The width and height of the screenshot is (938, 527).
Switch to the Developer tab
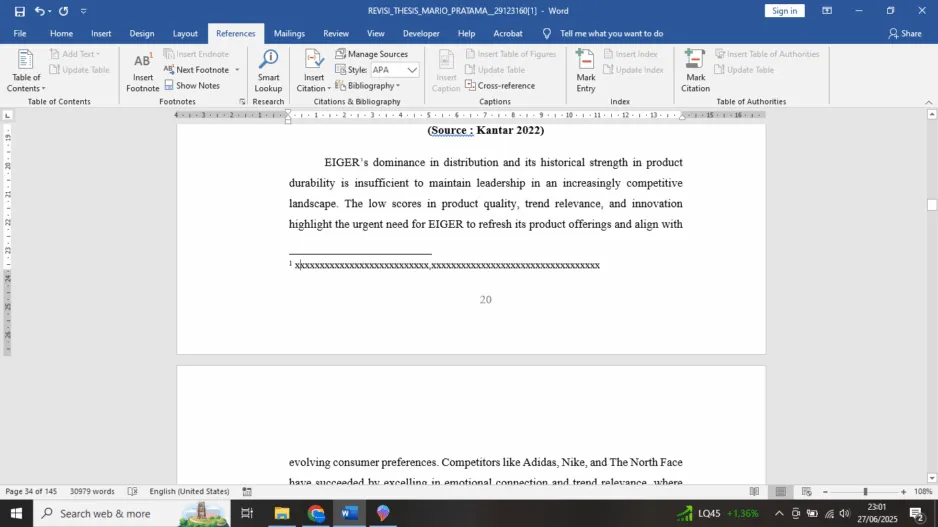421,33
